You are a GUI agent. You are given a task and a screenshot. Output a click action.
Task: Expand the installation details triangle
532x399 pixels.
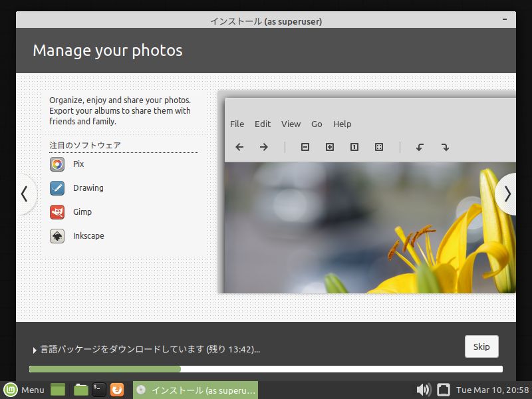coord(35,350)
